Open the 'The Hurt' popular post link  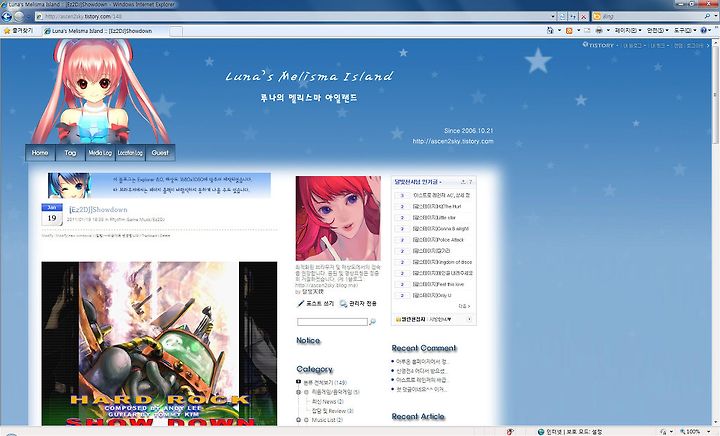pos(436,207)
